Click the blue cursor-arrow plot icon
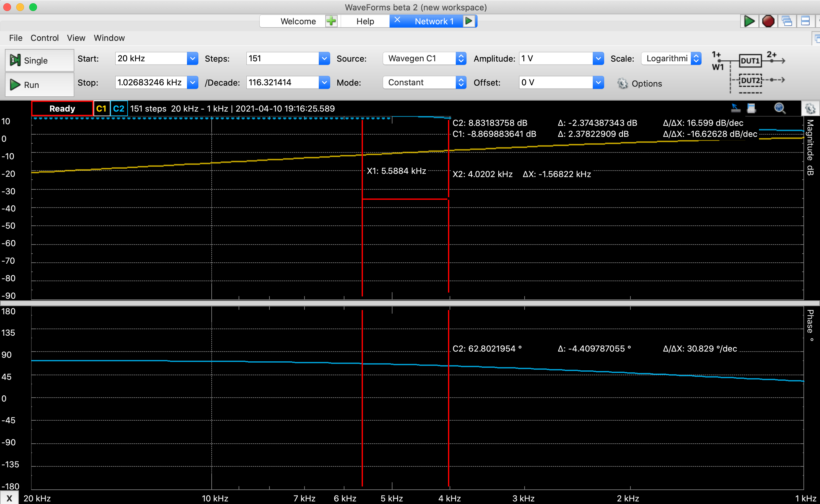Image resolution: width=820 pixels, height=504 pixels. click(735, 108)
